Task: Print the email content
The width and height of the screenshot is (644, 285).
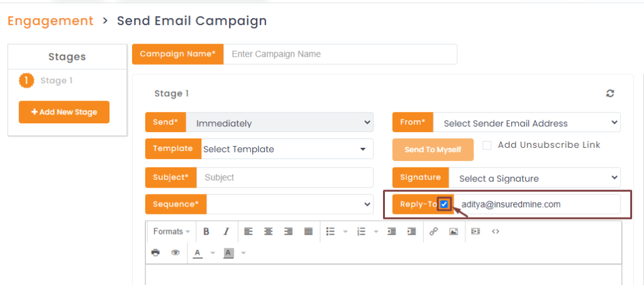Action: 155,253
